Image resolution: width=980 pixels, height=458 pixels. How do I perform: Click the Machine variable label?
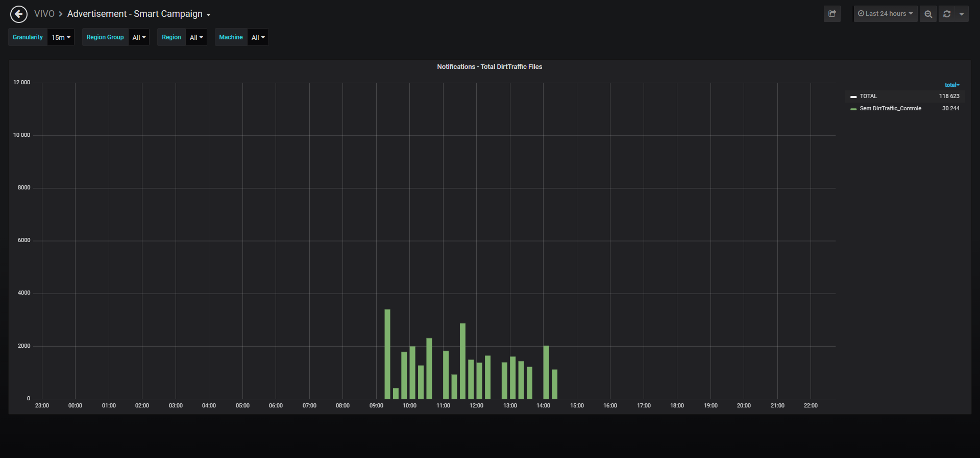click(231, 37)
